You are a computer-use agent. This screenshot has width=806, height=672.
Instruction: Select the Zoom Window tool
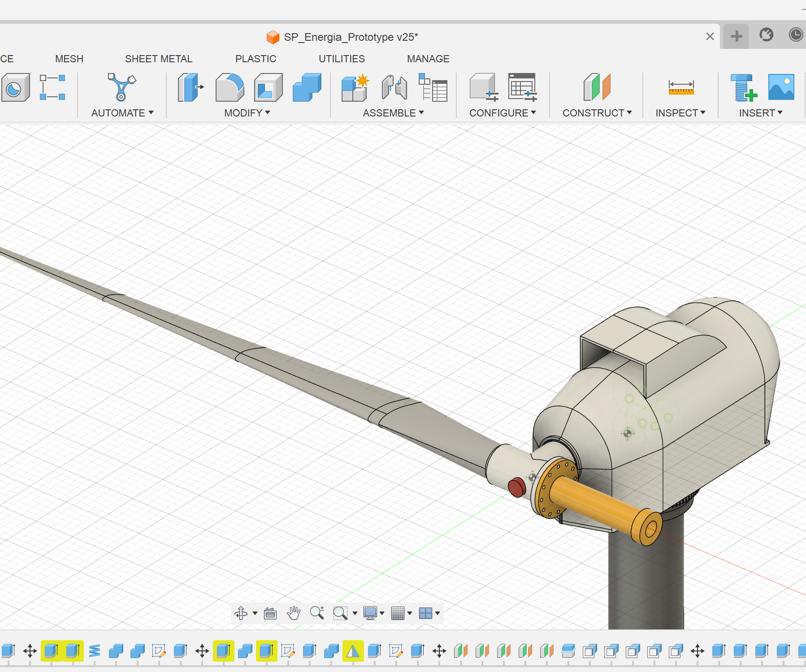pyautogui.click(x=341, y=613)
